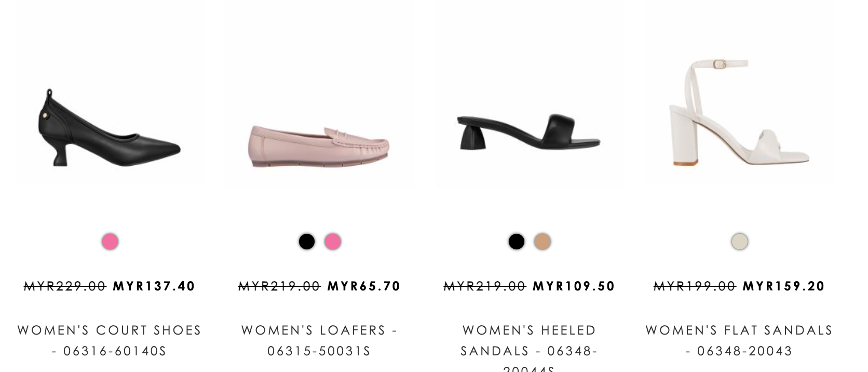Screen dimensions: 868x372
Task: Click sale price MYR109.50
Action: pos(574,286)
